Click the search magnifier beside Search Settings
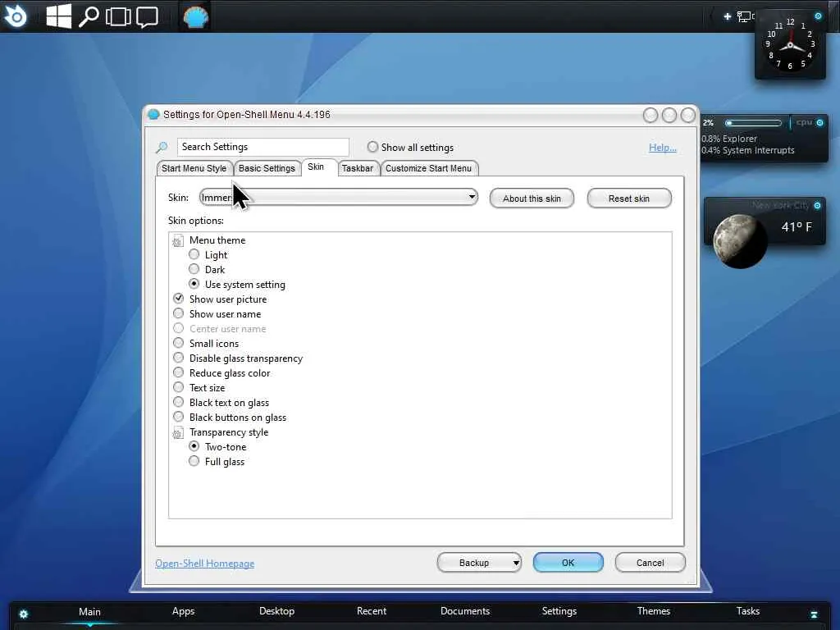The width and height of the screenshot is (840, 630). pos(162,147)
